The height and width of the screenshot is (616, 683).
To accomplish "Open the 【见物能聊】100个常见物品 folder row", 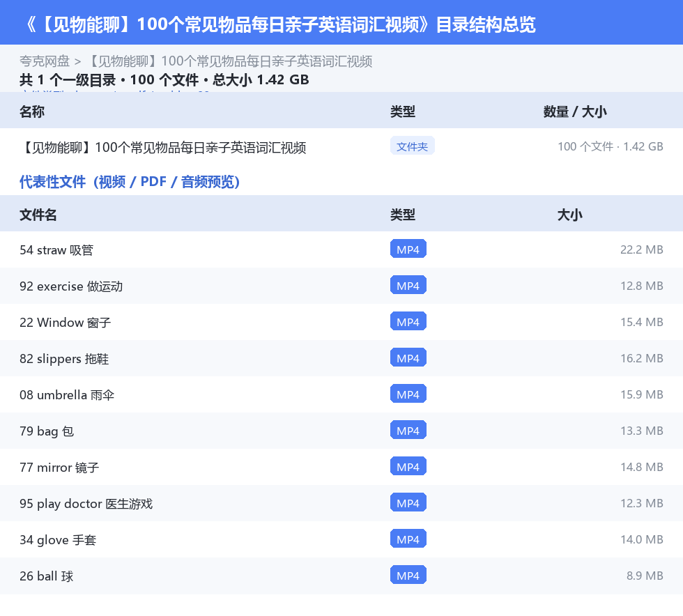I will (x=341, y=146).
